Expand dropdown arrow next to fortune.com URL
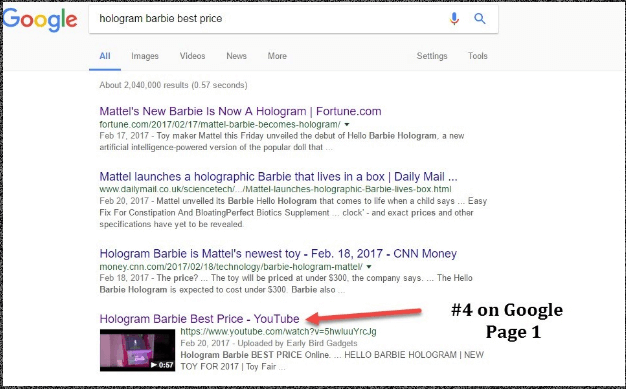Image resolution: width=626 pixels, height=389 pixels. point(347,125)
